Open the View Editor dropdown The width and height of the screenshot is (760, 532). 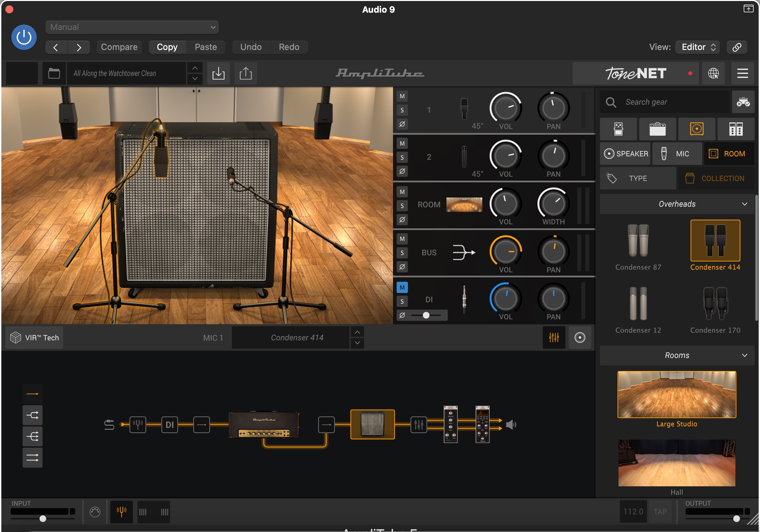point(698,47)
